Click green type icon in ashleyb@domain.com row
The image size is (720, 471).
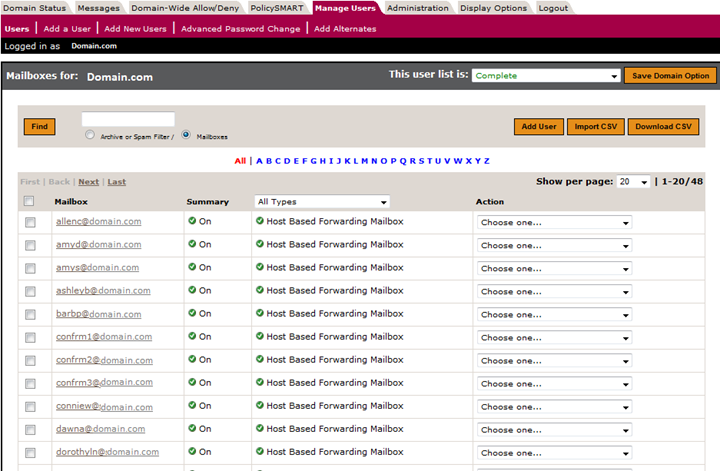[260, 291]
